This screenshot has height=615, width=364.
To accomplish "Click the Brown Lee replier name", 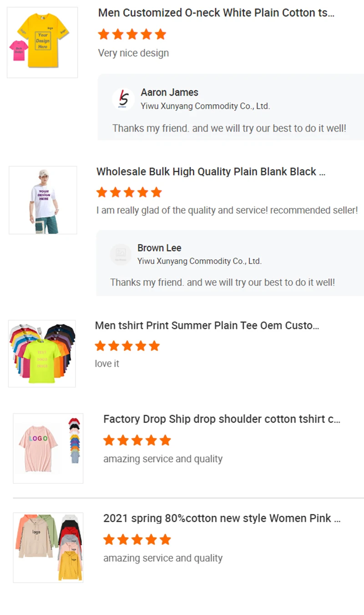I will pos(159,248).
